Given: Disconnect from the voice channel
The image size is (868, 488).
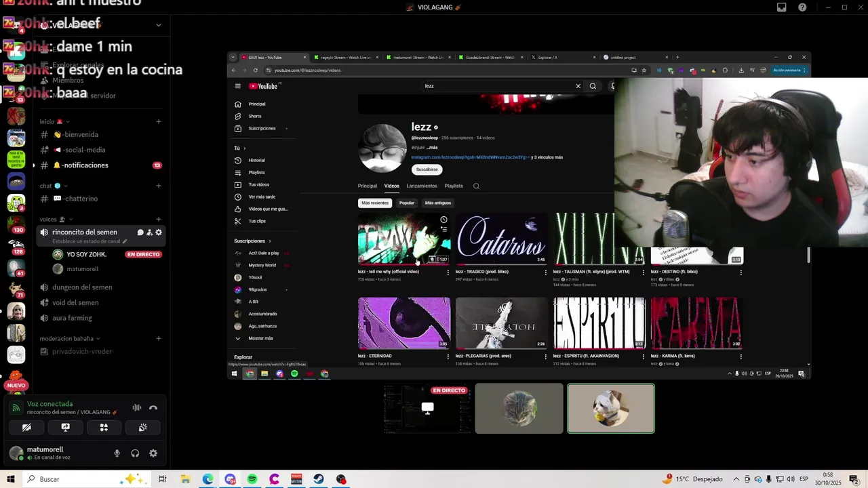Looking at the screenshot, I should click(153, 408).
